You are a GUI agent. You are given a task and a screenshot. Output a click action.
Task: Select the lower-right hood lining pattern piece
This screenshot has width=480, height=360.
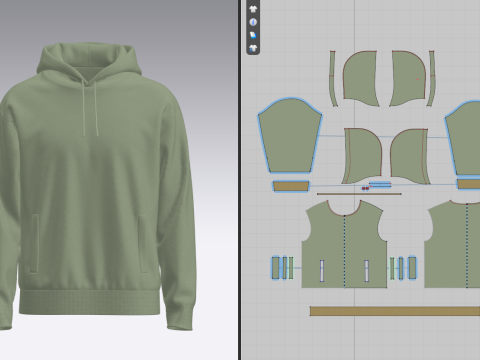(410, 156)
